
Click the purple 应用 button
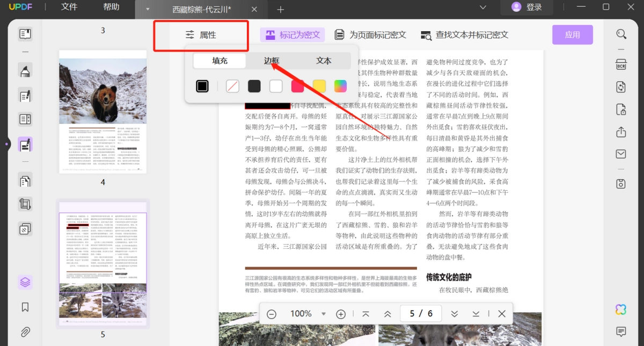pyautogui.click(x=573, y=35)
